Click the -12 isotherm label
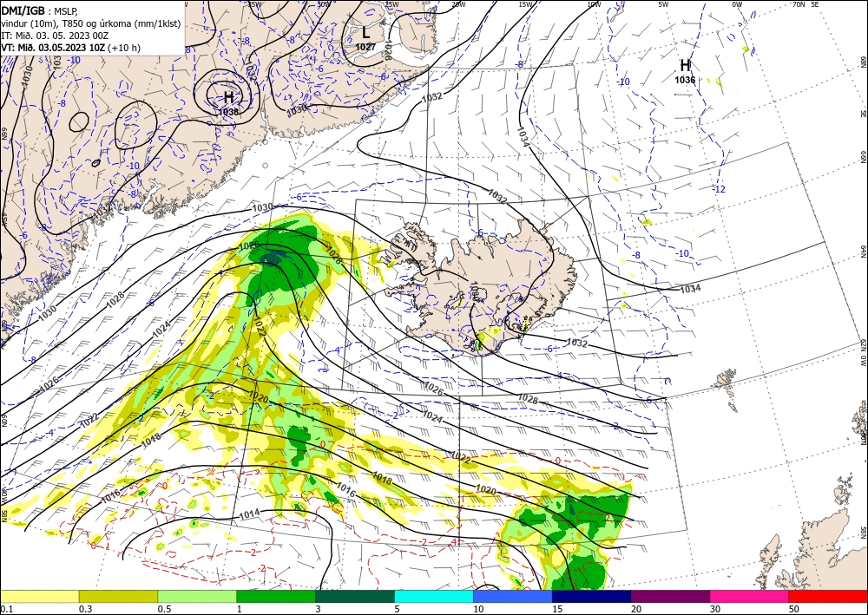Screen dimensions: 868x615 [719, 189]
